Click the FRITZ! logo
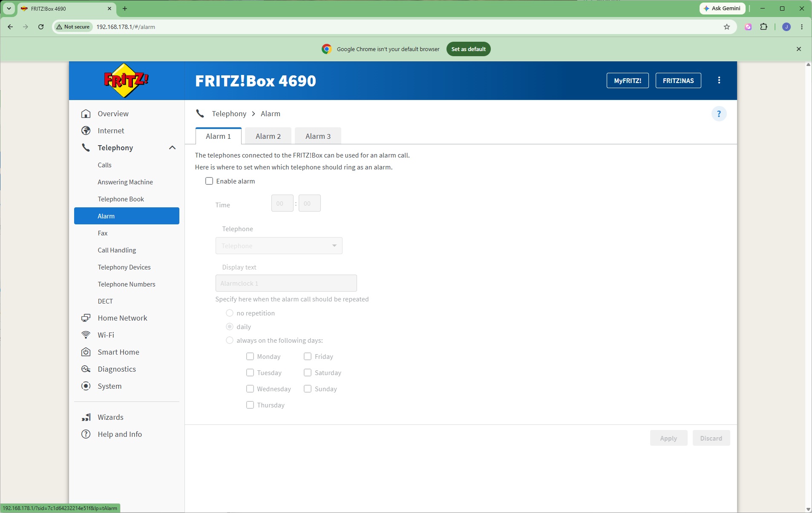 (126, 80)
